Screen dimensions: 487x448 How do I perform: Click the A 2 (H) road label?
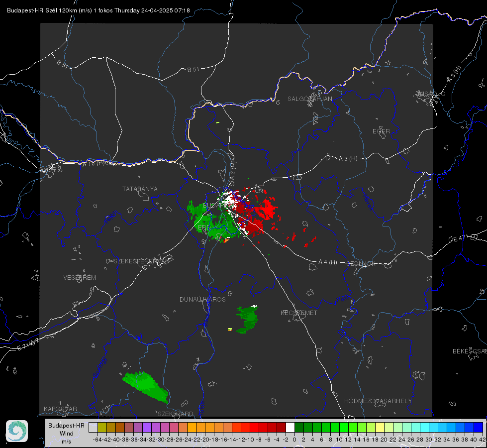pyautogui.click(x=233, y=171)
